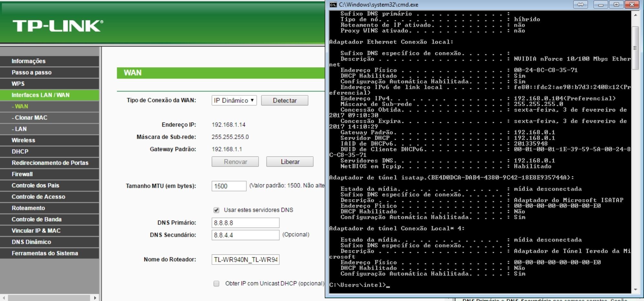Open Controle dos Pais menu
This screenshot has width=644, height=301.
(x=50, y=186)
